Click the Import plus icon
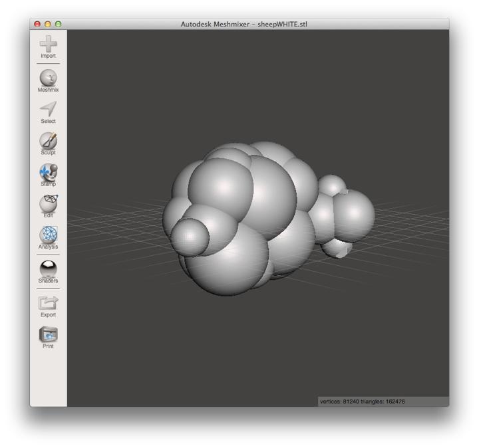The image size is (479, 448). point(48,45)
